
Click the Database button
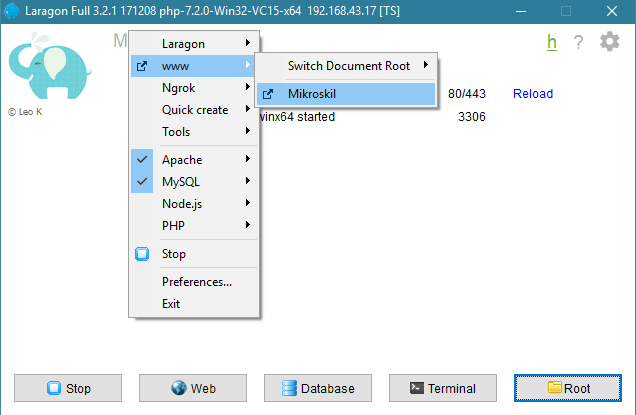(x=318, y=388)
